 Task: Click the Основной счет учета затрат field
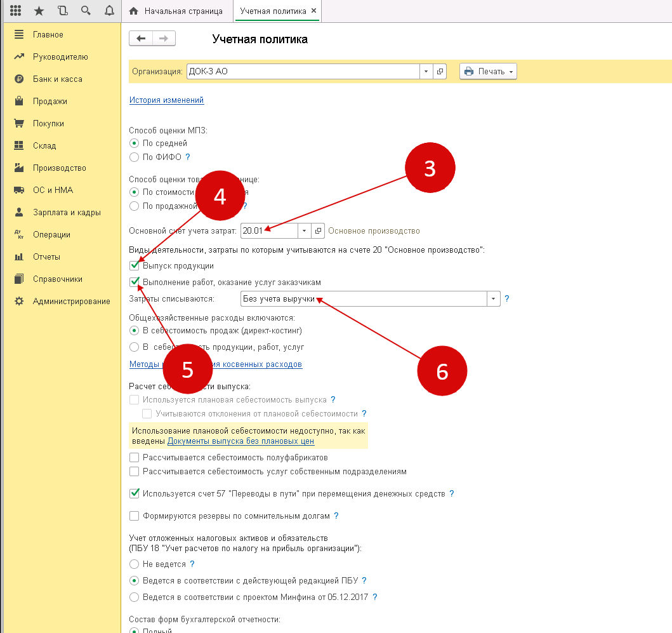[x=268, y=230]
